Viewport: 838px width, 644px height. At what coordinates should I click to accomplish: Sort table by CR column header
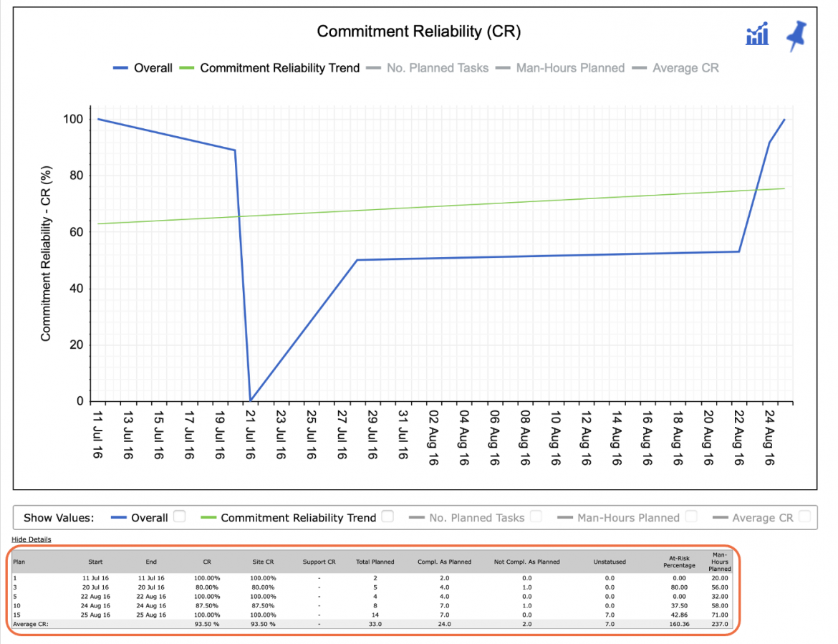[x=207, y=562]
